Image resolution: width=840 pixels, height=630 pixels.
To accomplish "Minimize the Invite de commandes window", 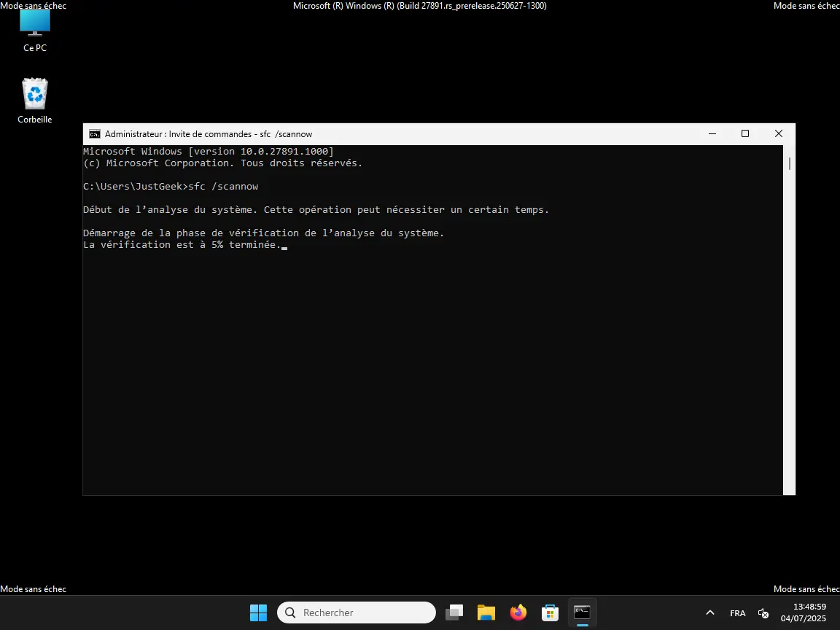I will 712,134.
